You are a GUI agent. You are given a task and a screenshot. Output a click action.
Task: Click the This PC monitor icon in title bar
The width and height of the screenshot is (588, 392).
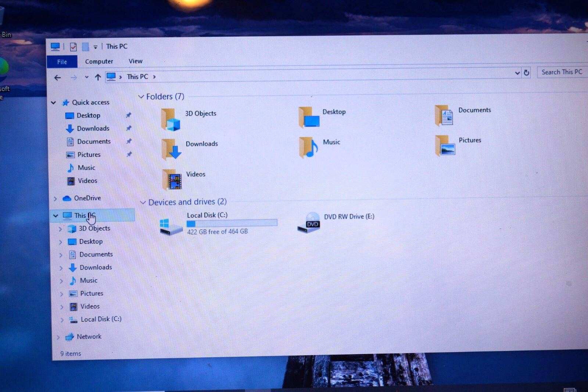pyautogui.click(x=55, y=47)
